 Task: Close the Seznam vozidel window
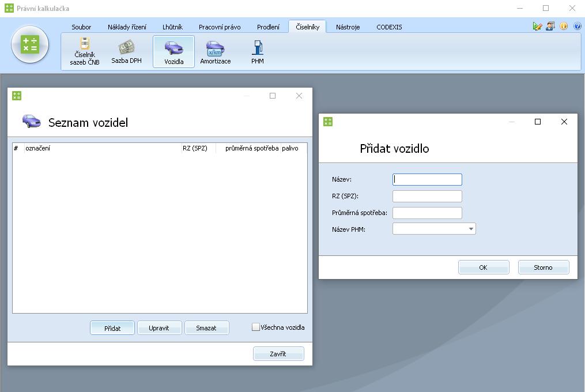(x=299, y=96)
